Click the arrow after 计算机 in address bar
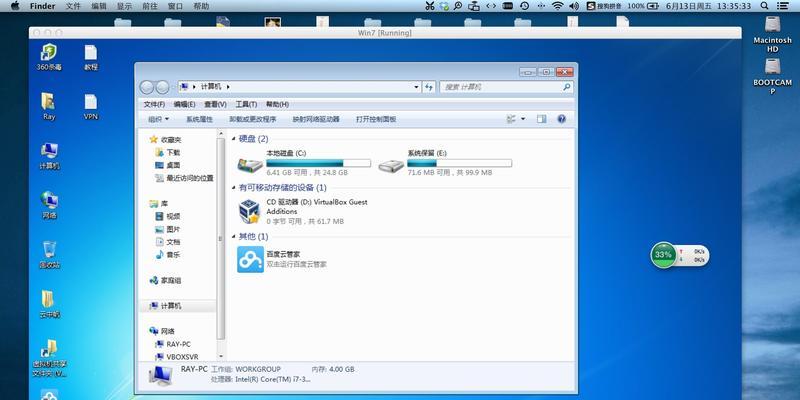Image resolution: width=800 pixels, height=400 pixels. click(x=228, y=87)
